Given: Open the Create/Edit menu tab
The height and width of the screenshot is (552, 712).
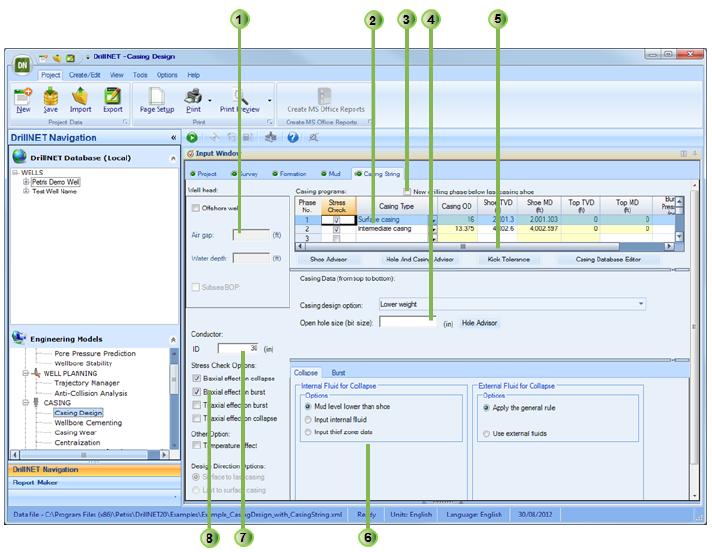Looking at the screenshot, I should [84, 75].
